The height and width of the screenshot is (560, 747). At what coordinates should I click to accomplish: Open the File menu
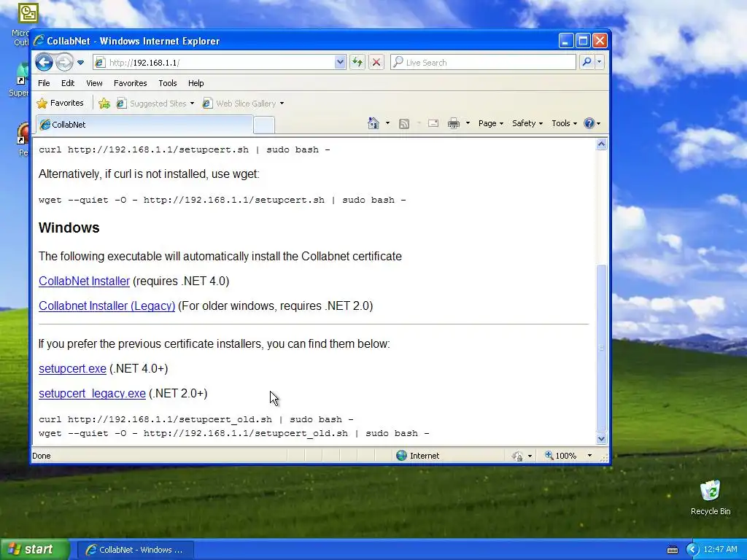(x=44, y=83)
